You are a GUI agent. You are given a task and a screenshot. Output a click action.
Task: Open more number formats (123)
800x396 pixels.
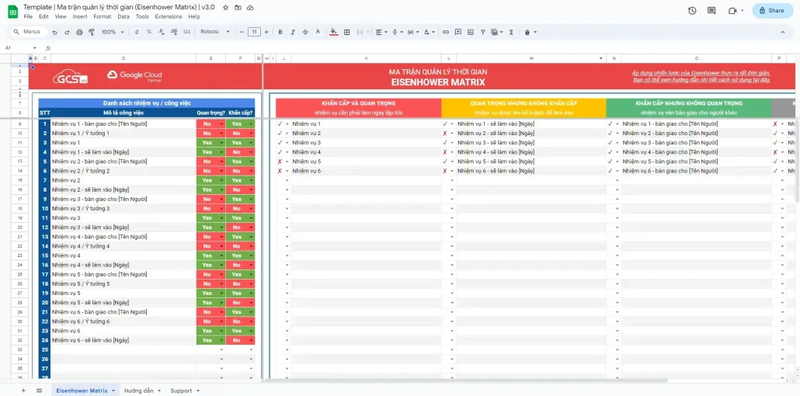(187, 32)
